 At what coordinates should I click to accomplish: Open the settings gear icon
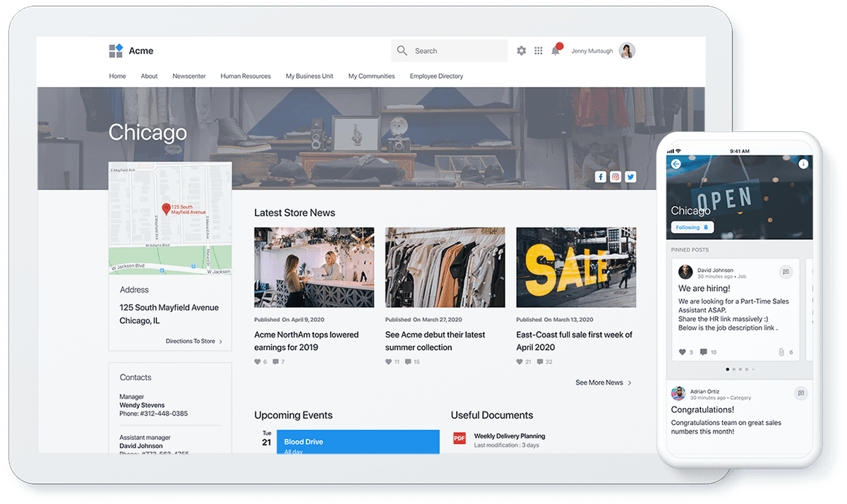coord(522,51)
